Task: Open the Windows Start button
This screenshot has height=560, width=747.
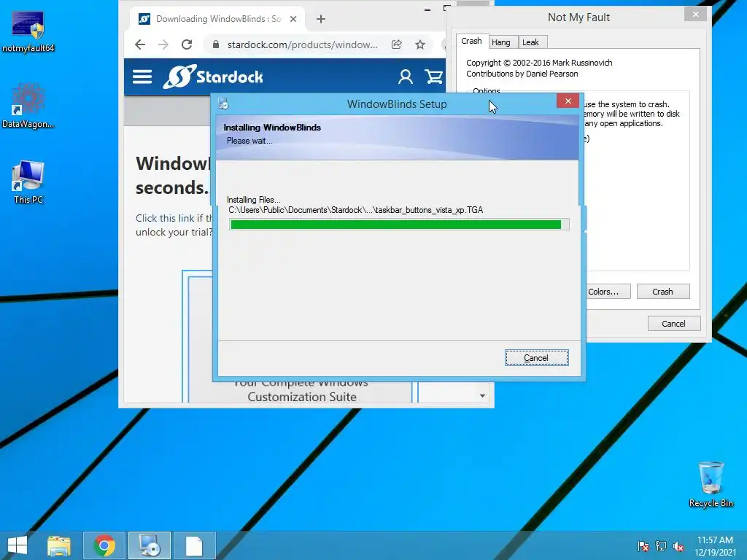Action: tap(18, 545)
